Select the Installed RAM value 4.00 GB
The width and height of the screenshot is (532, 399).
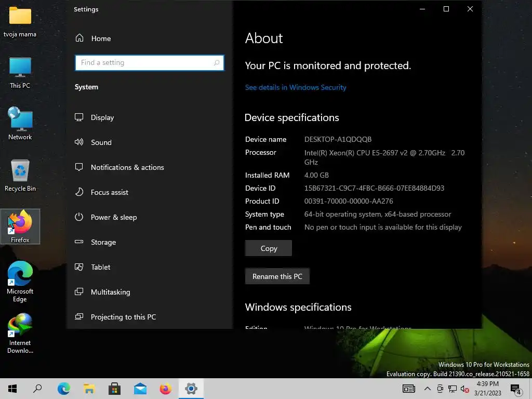[316, 176]
